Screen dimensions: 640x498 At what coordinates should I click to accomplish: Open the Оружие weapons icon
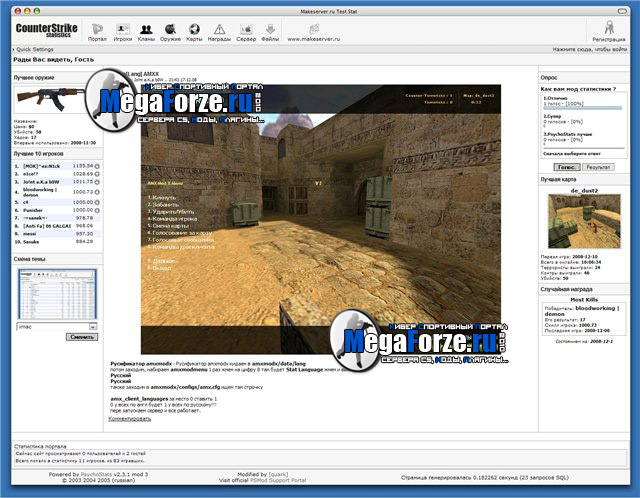click(170, 29)
